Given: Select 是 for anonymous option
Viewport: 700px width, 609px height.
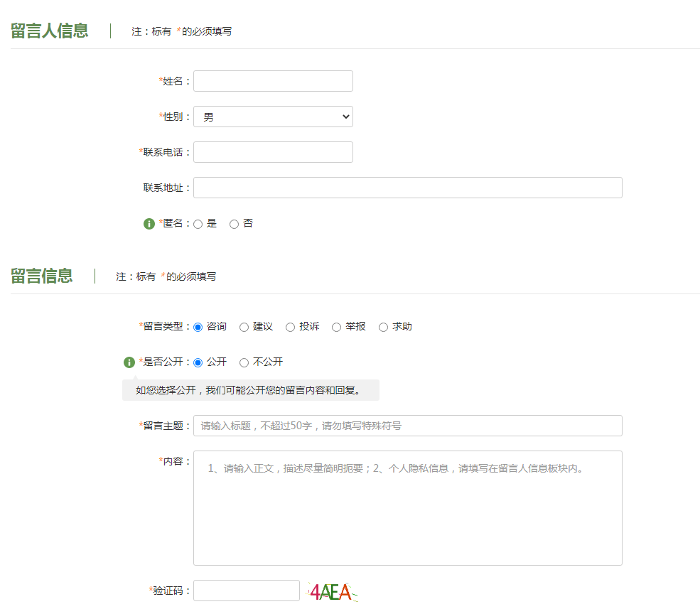Looking at the screenshot, I should (198, 224).
